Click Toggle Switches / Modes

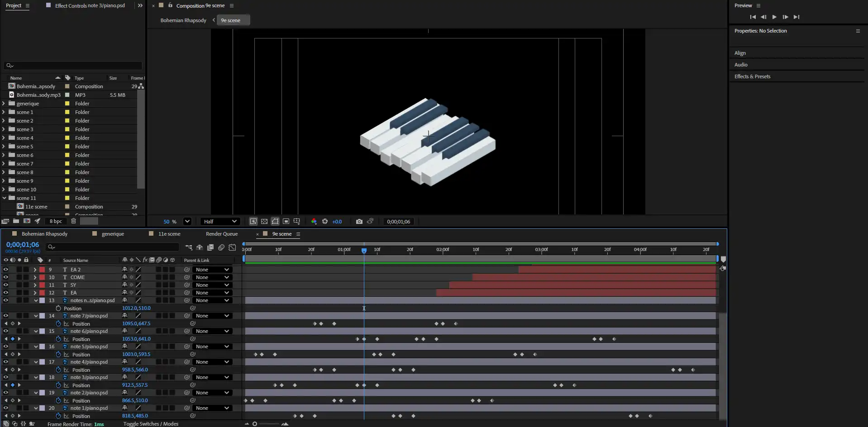tap(151, 424)
